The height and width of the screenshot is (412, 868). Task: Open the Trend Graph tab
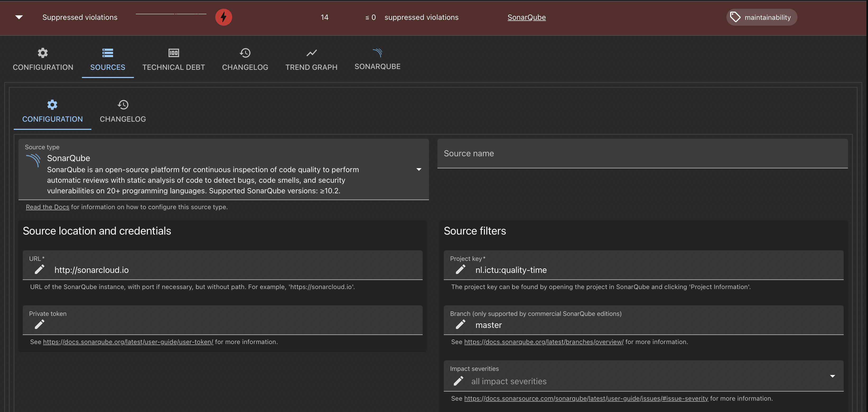pos(311,59)
